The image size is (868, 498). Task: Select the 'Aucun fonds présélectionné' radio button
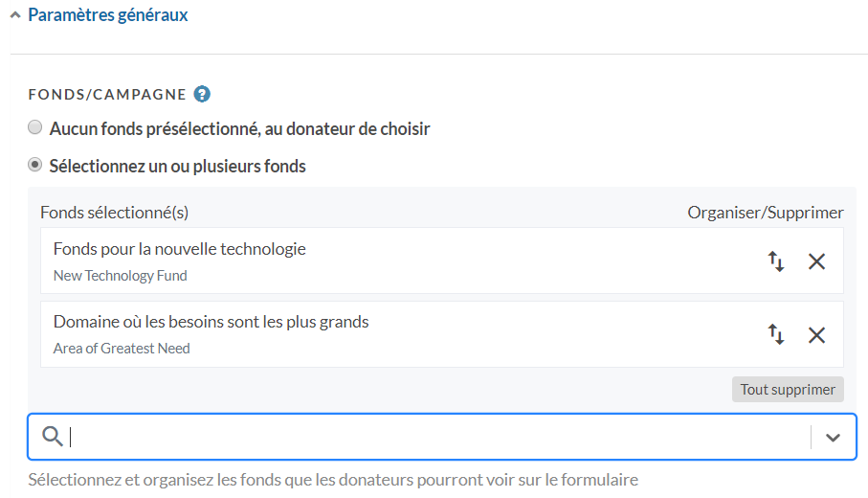pyautogui.click(x=35, y=127)
